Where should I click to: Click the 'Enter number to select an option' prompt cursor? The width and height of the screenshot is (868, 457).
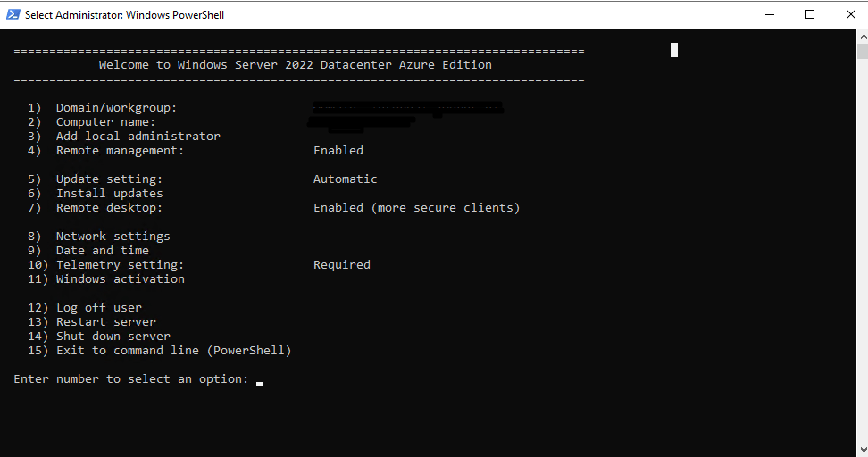tap(260, 383)
